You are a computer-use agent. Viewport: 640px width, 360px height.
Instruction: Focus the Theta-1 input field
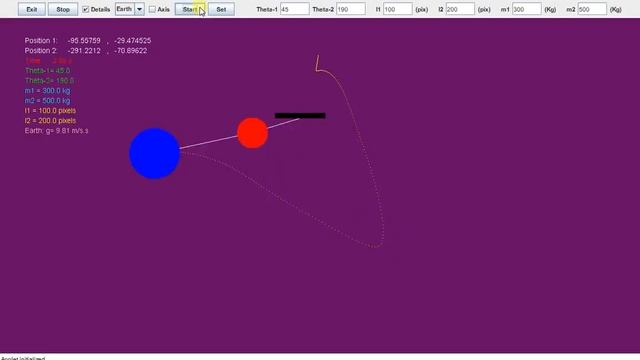click(x=294, y=9)
